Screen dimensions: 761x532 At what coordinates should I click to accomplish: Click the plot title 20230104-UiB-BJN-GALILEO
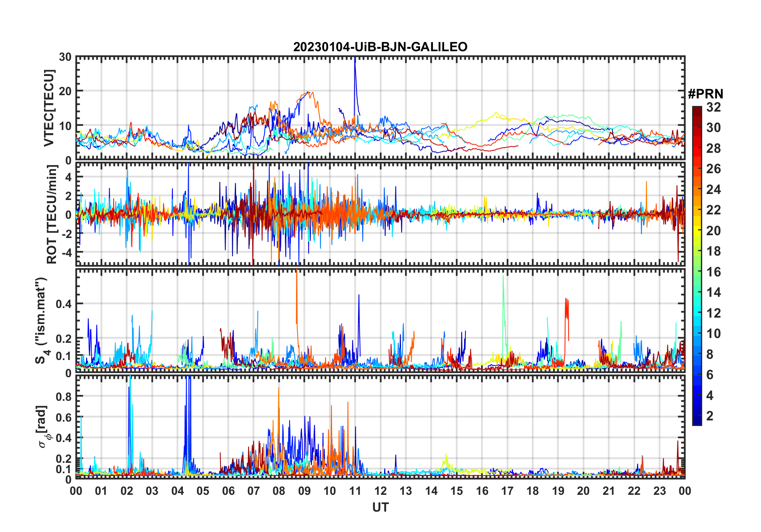click(x=380, y=47)
